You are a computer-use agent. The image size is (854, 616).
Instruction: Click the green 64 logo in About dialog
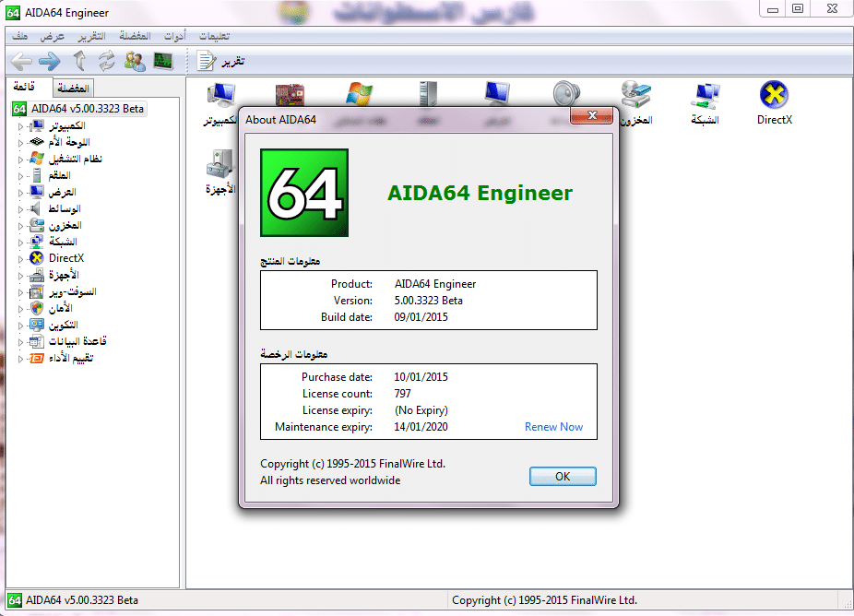pos(304,193)
